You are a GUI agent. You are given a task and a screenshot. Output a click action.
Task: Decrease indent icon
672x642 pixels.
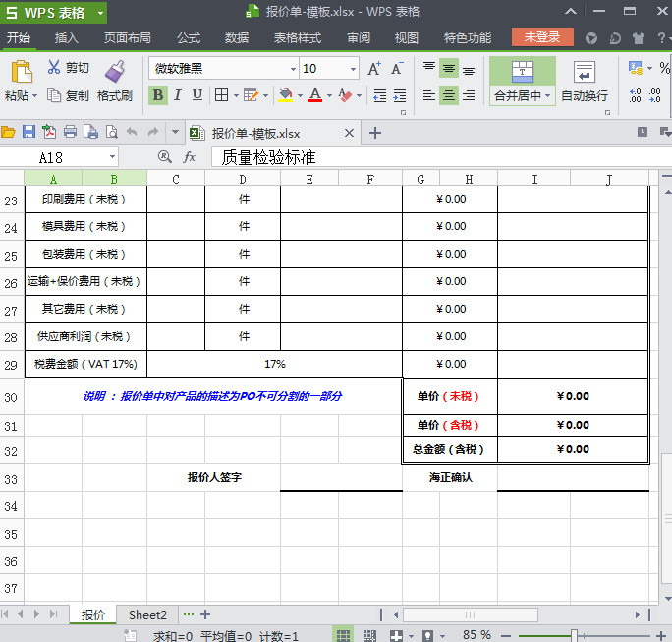pyautogui.click(x=379, y=95)
